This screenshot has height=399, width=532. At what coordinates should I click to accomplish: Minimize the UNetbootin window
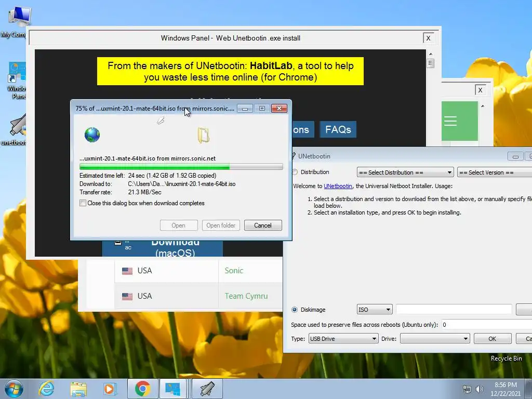point(515,156)
